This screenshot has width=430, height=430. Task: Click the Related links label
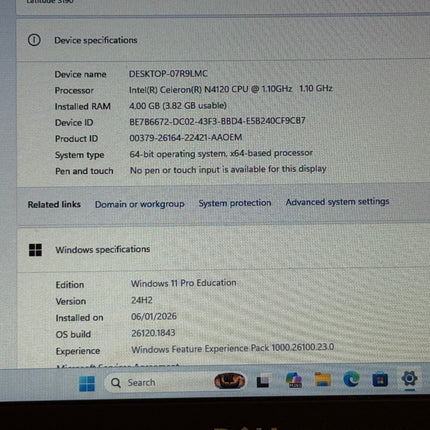tap(54, 204)
